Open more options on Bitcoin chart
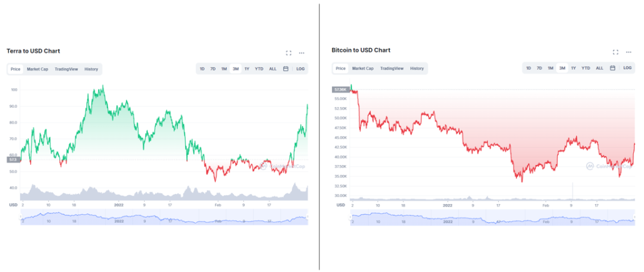 pos(628,52)
